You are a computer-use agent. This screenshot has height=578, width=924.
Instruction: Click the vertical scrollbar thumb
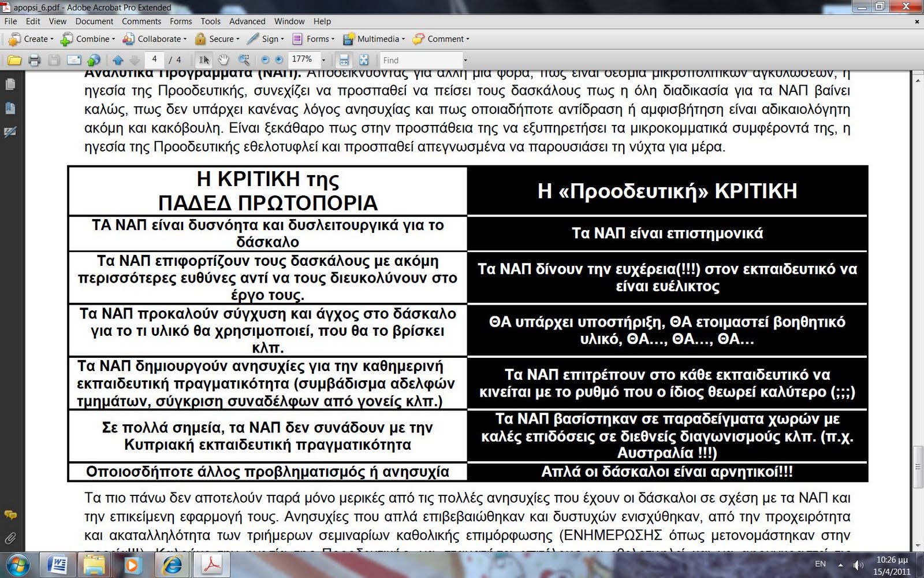pos(918,466)
